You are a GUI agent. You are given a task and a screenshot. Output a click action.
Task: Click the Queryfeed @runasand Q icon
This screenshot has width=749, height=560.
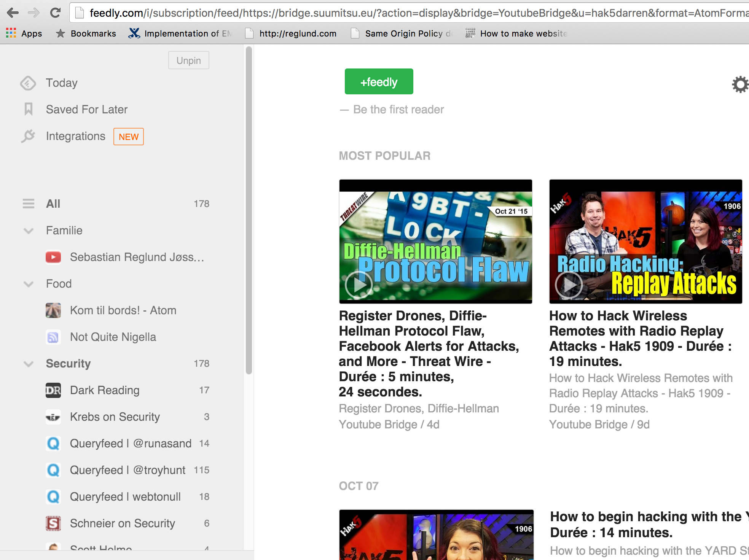(53, 444)
